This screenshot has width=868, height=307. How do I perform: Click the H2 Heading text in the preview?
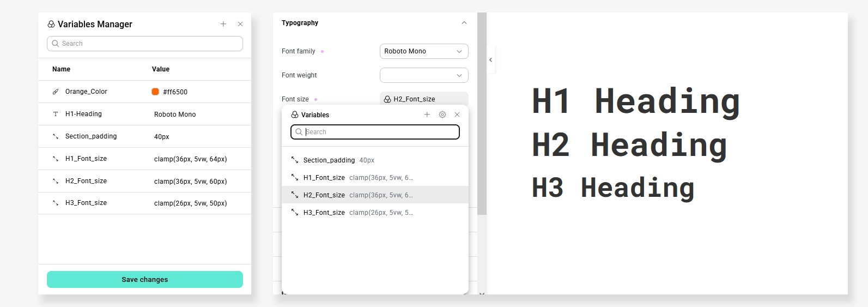(629, 146)
